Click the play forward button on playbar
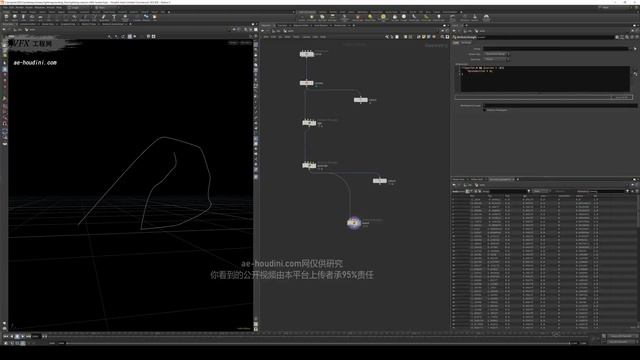 pos(22,336)
